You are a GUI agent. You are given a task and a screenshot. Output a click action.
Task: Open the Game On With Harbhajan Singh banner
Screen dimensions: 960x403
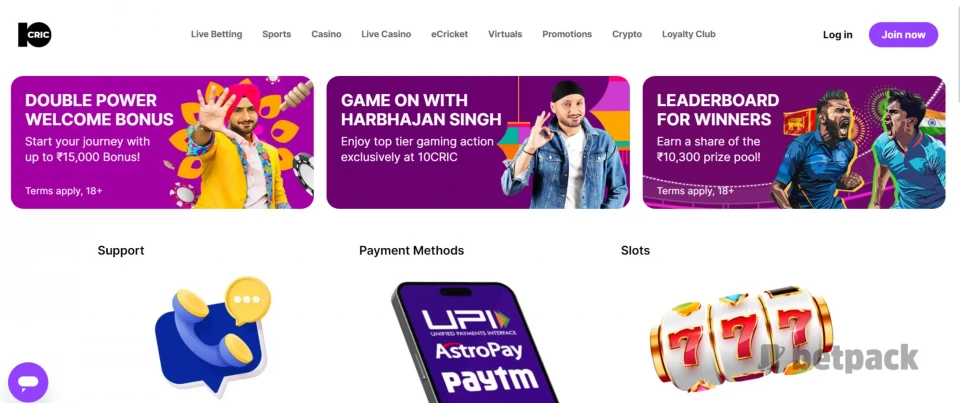pyautogui.click(x=478, y=142)
